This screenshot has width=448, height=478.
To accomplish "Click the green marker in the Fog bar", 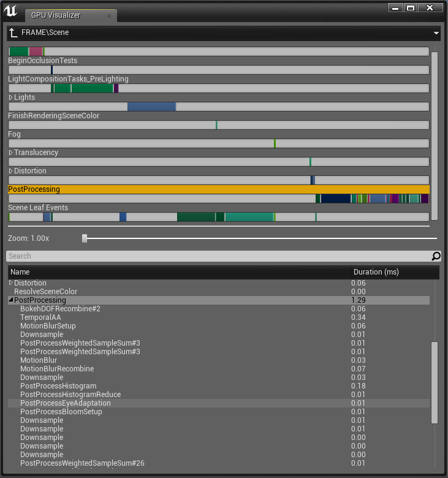I will tap(275, 143).
